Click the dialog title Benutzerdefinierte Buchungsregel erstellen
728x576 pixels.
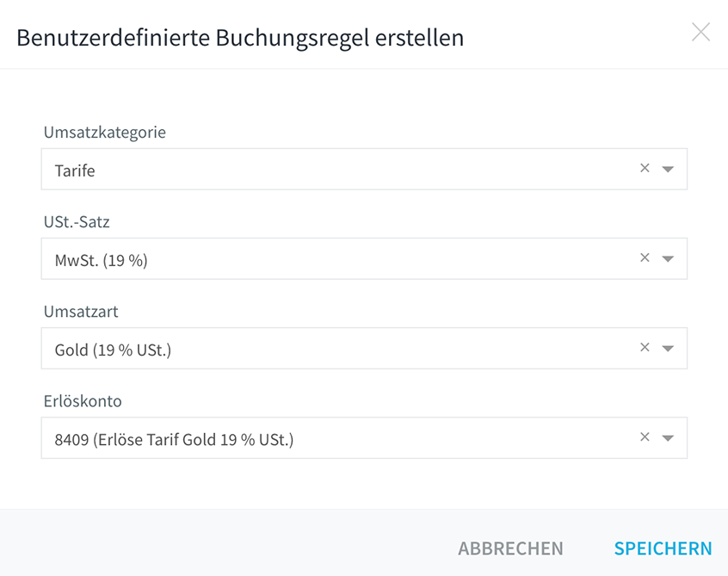240,38
